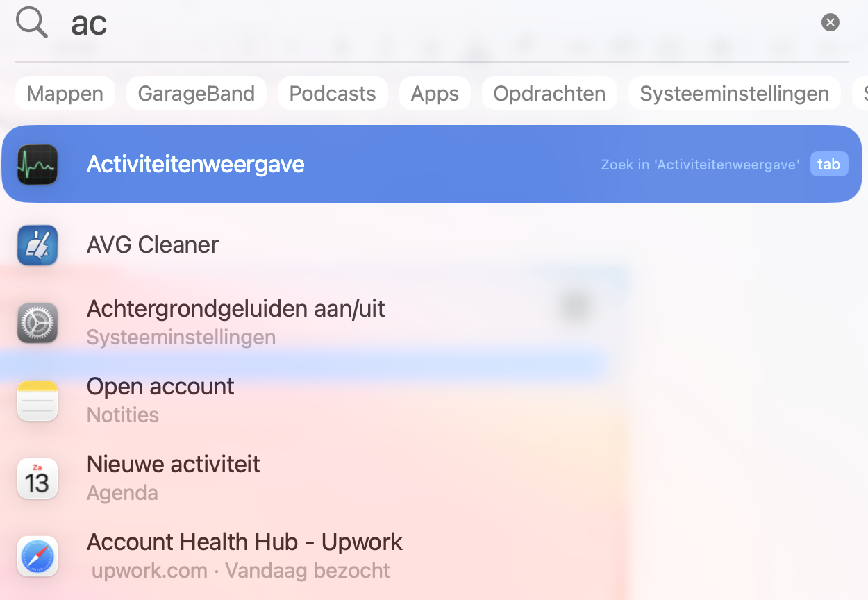Select the GarageBand filter
The image size is (868, 600).
coord(197,92)
